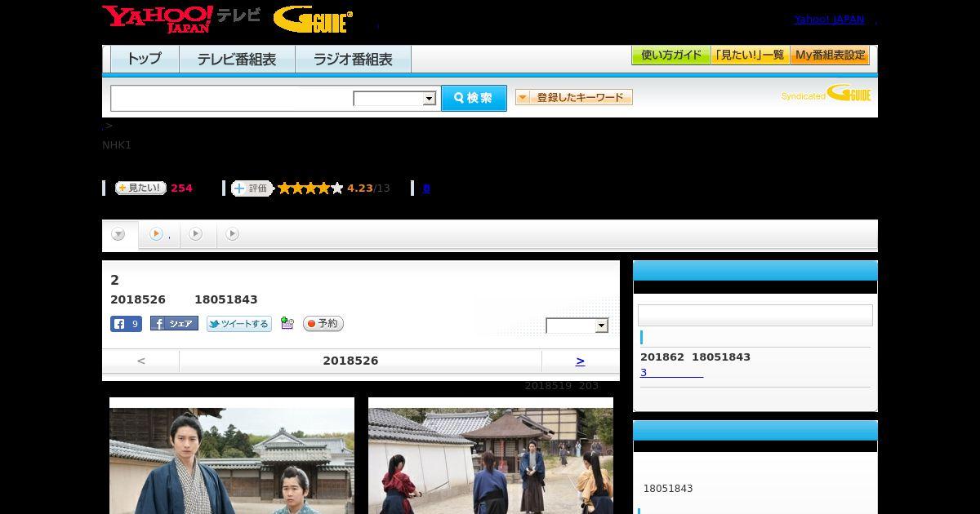The width and height of the screenshot is (980, 514).
Task: Click the yellow G-GUIDE logo in header
Action: click(x=313, y=20)
